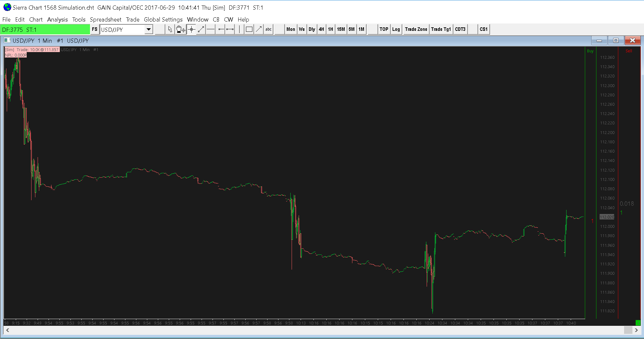Click the Trade Zone toolbar button
Viewport: 644px width, 339px height.
[416, 30]
